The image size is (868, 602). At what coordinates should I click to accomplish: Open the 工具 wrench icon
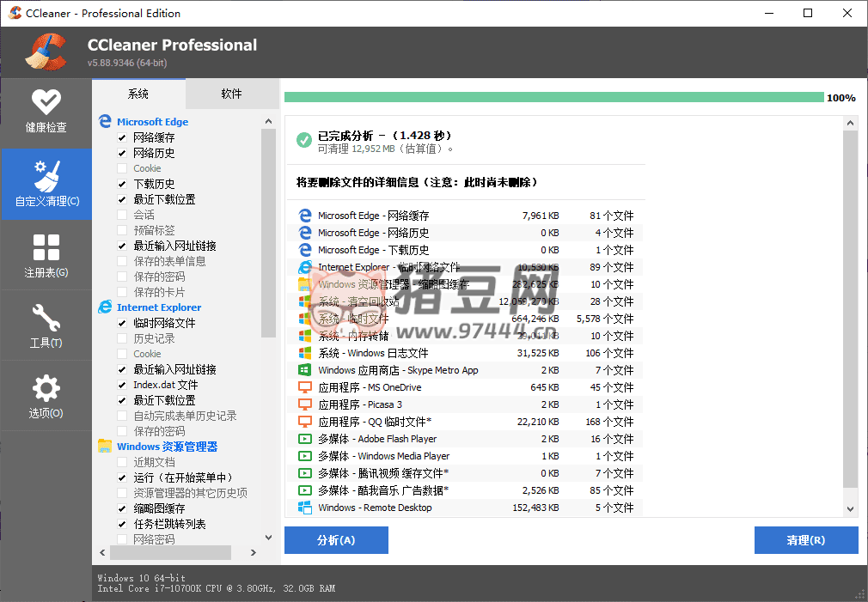pos(46,319)
